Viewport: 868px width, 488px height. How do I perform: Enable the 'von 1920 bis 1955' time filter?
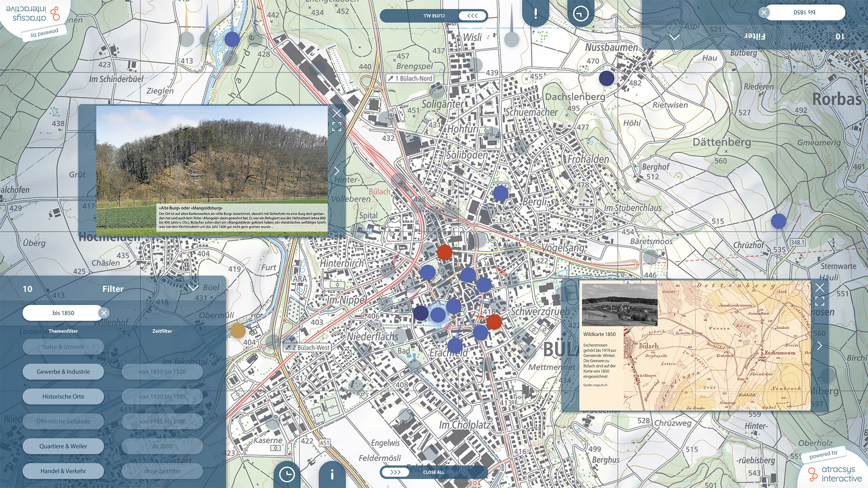pyautogui.click(x=162, y=396)
